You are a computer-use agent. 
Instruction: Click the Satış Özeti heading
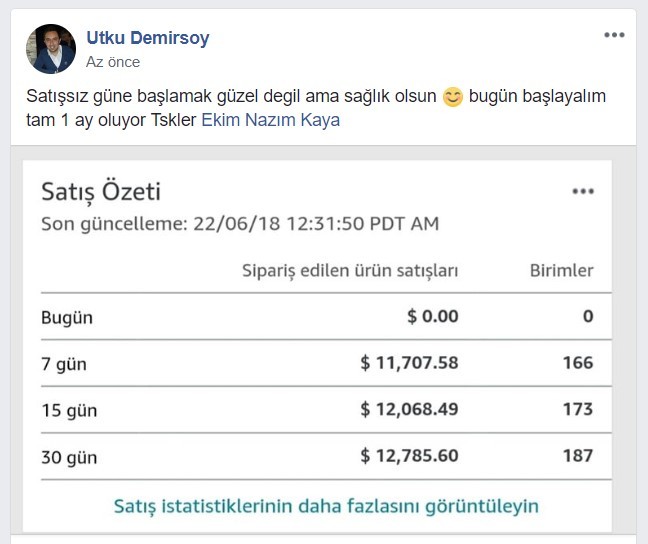click(x=101, y=191)
